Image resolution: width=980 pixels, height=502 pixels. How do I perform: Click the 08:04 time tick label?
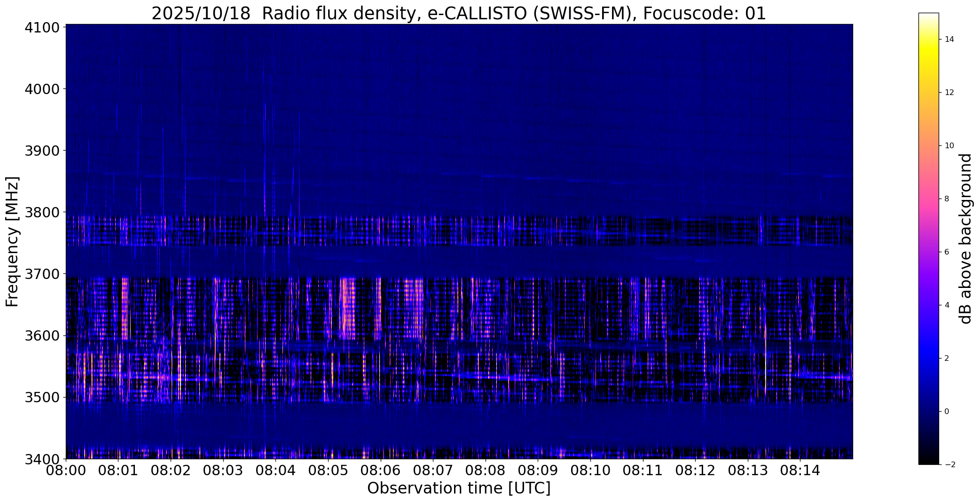(x=276, y=470)
